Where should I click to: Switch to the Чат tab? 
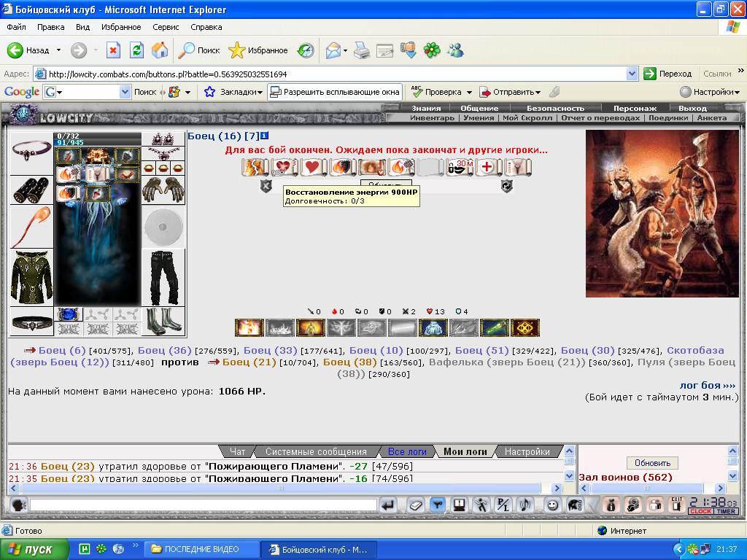[x=237, y=451]
